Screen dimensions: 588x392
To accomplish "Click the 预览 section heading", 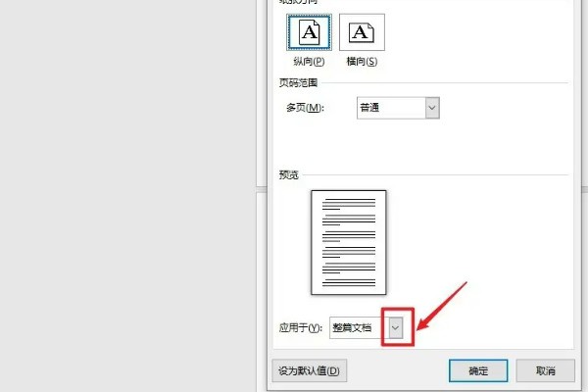I will point(289,174).
